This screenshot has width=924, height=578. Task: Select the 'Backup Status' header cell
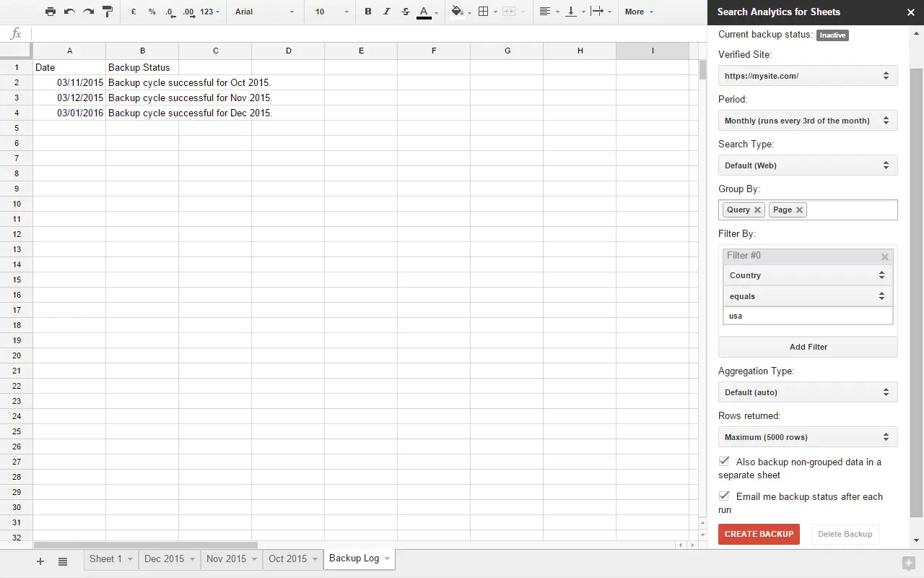click(142, 67)
